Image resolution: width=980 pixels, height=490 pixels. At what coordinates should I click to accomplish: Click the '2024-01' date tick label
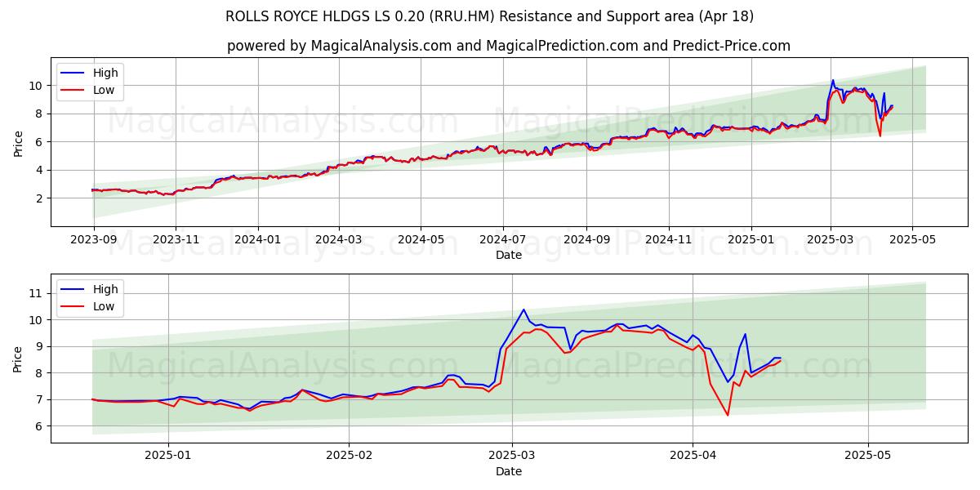coord(258,240)
